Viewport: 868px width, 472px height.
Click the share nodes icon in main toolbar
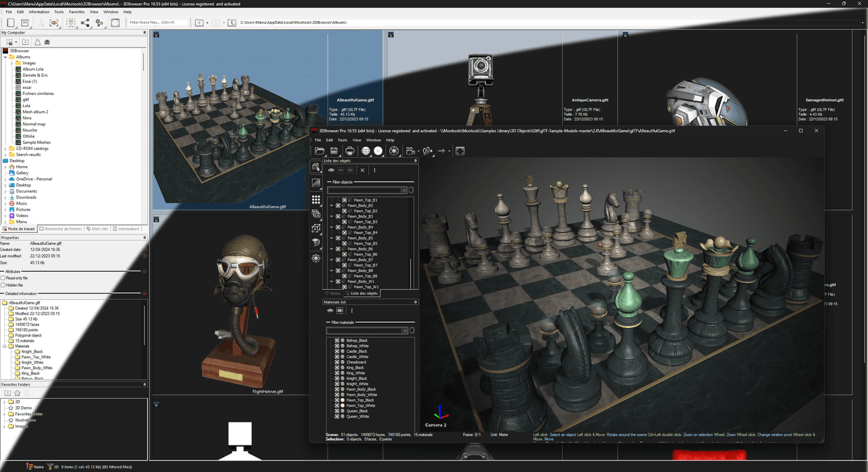[85, 22]
